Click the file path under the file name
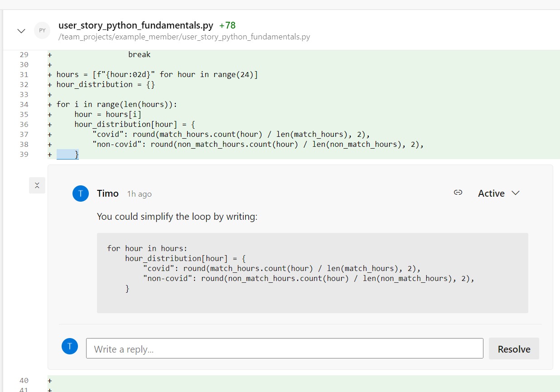 184,37
